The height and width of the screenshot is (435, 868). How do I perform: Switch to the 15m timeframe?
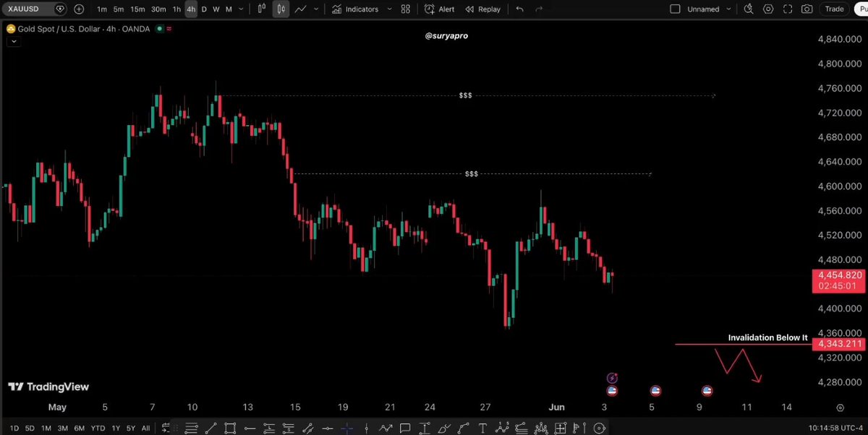(137, 9)
